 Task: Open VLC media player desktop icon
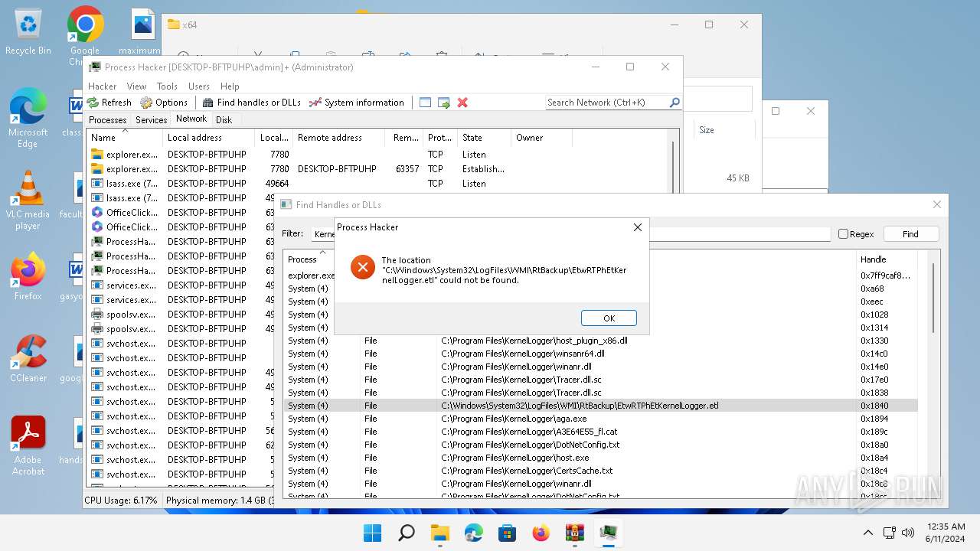[x=28, y=201]
